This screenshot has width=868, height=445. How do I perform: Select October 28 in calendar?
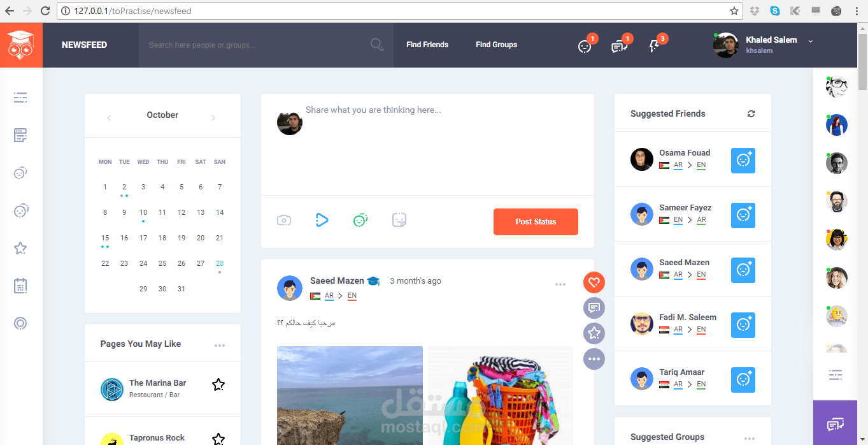pyautogui.click(x=220, y=263)
